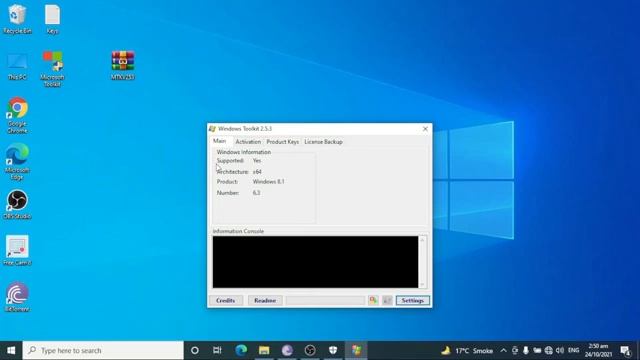640x360 pixels.
Task: Open the notification center icon
Action: pyautogui.click(x=625, y=351)
